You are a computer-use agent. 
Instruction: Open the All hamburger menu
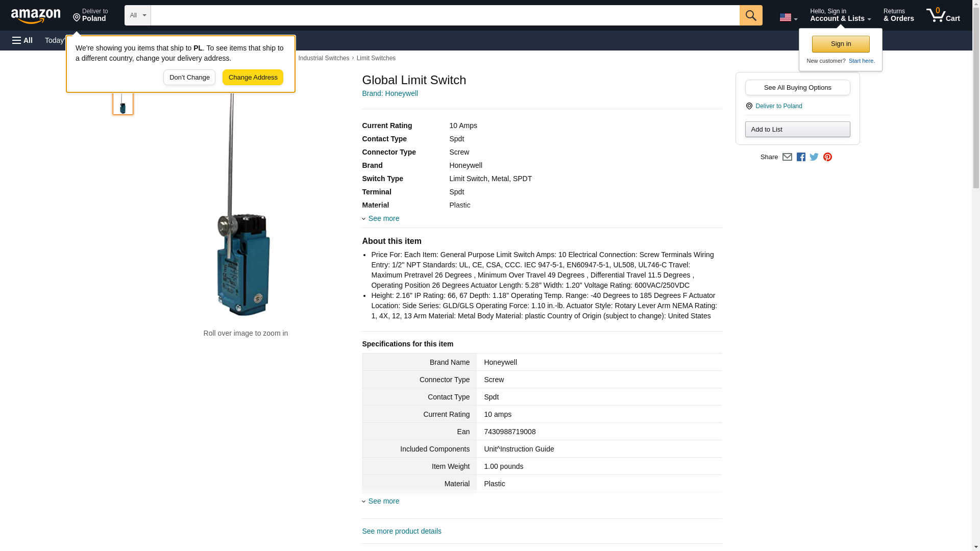22,40
